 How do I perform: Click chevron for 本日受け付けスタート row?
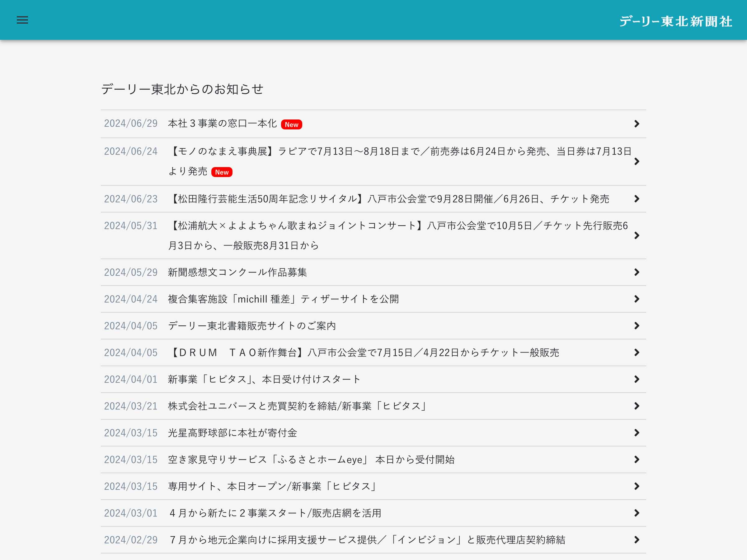(x=637, y=380)
